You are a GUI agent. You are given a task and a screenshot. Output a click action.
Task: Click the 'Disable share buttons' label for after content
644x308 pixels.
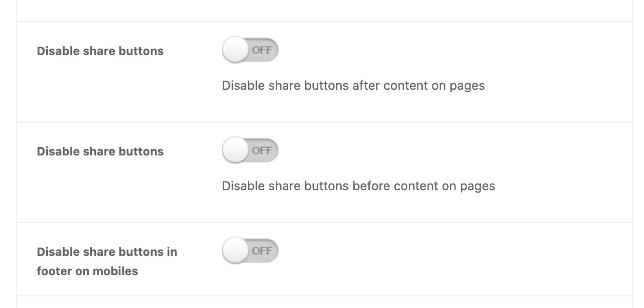pyautogui.click(x=100, y=51)
